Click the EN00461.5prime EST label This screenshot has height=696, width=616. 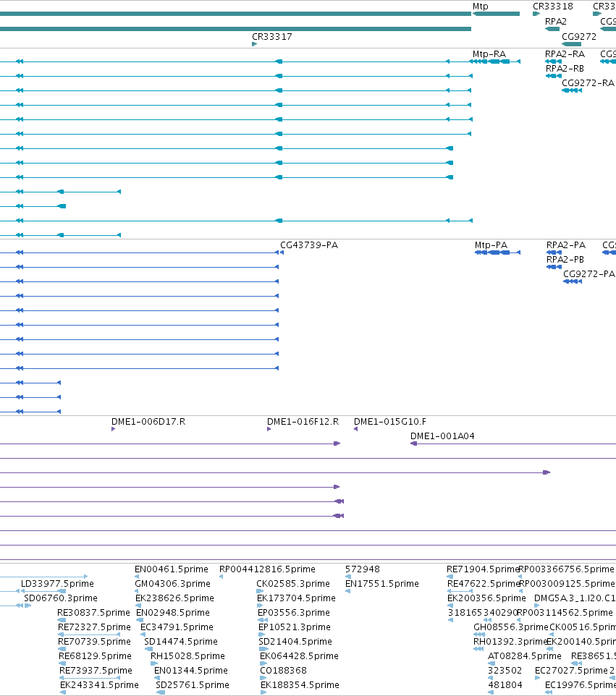pos(172,569)
